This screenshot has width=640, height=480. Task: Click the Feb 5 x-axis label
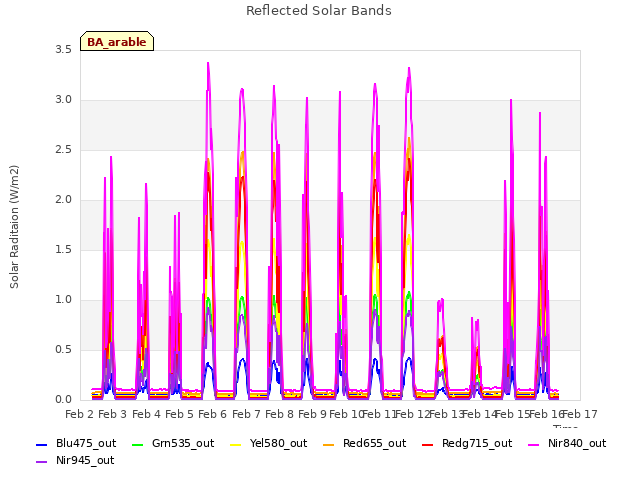tap(179, 415)
